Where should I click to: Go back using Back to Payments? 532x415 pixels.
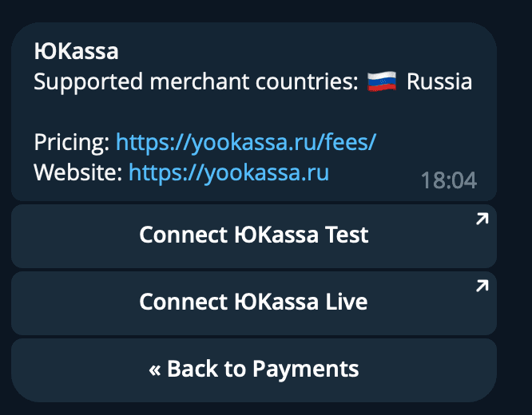click(x=253, y=369)
